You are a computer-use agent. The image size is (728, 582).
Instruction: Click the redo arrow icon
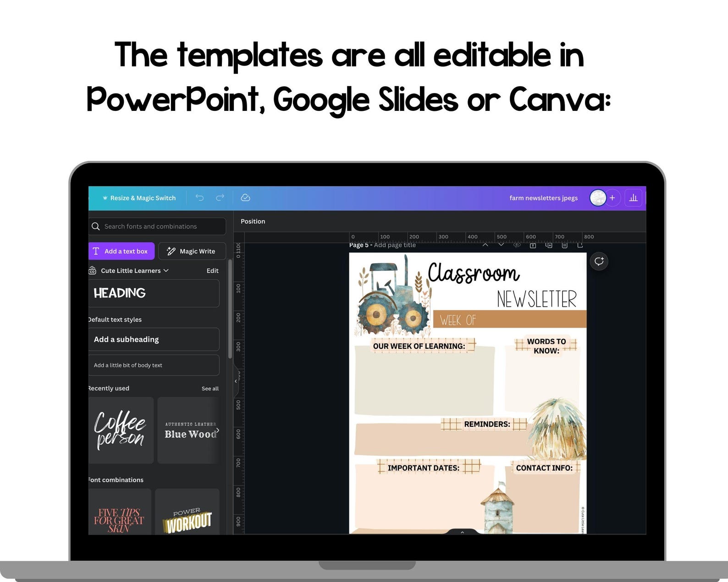point(220,198)
